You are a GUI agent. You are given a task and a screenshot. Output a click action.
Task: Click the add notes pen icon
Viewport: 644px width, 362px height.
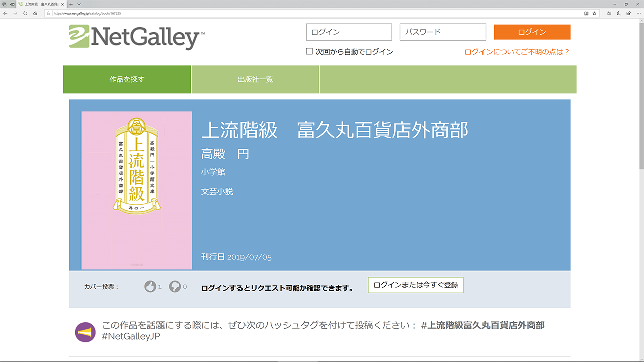click(619, 13)
